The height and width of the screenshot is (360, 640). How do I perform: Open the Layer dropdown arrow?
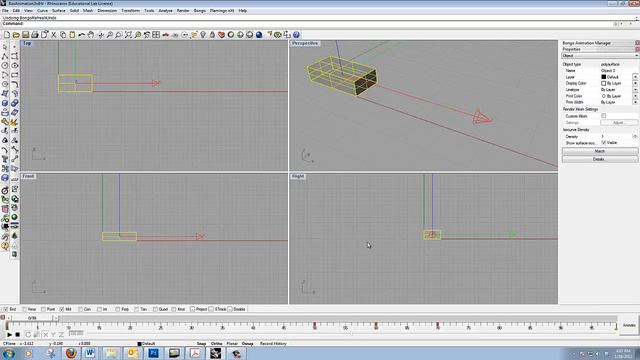point(635,77)
